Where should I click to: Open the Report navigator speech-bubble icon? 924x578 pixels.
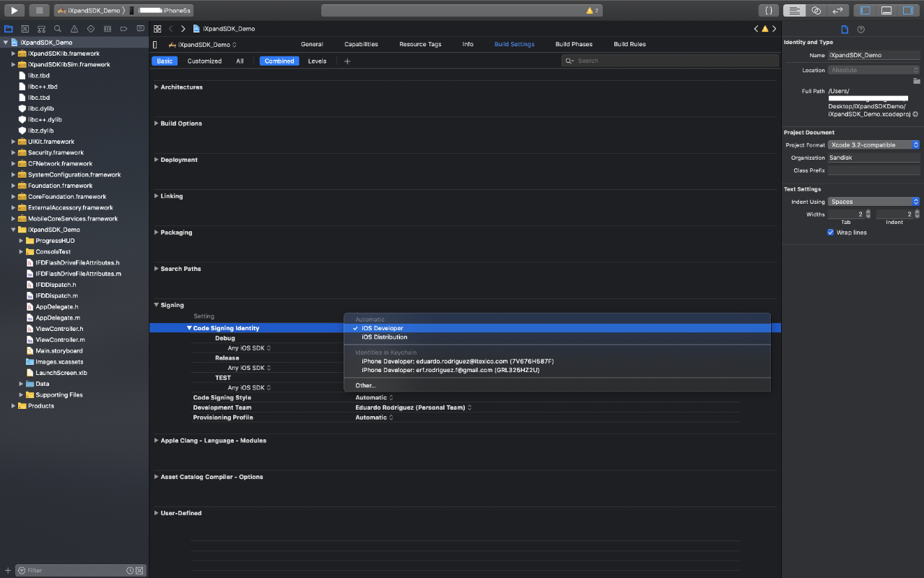point(140,29)
